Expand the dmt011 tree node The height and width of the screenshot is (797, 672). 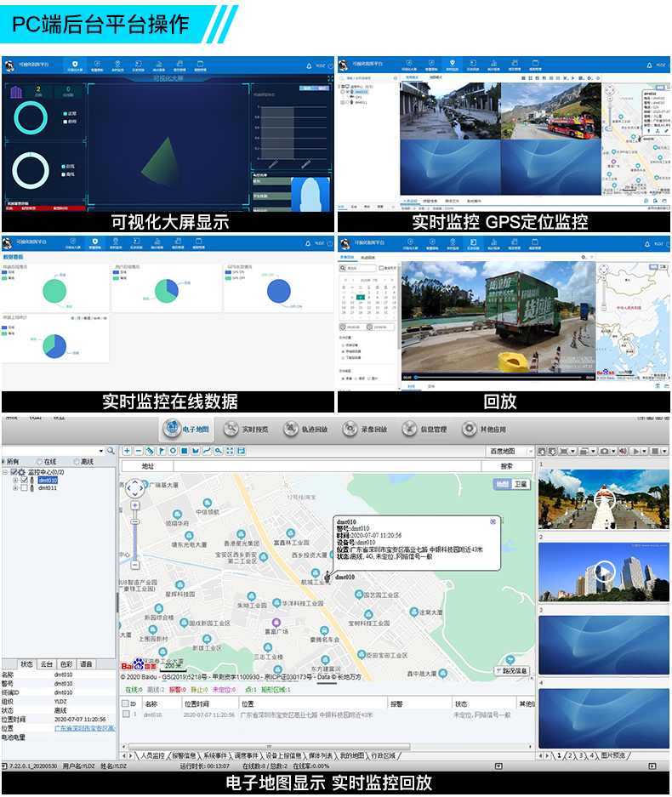point(15,489)
